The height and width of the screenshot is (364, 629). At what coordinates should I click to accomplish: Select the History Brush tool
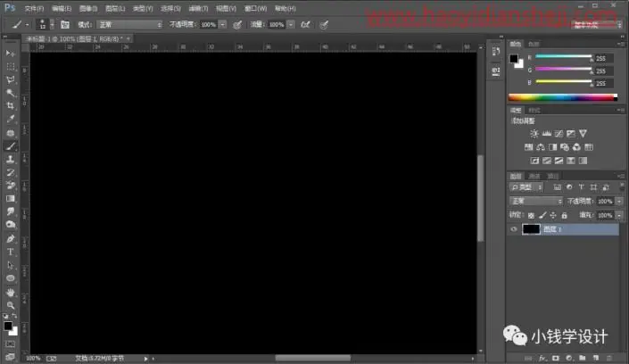(x=11, y=172)
